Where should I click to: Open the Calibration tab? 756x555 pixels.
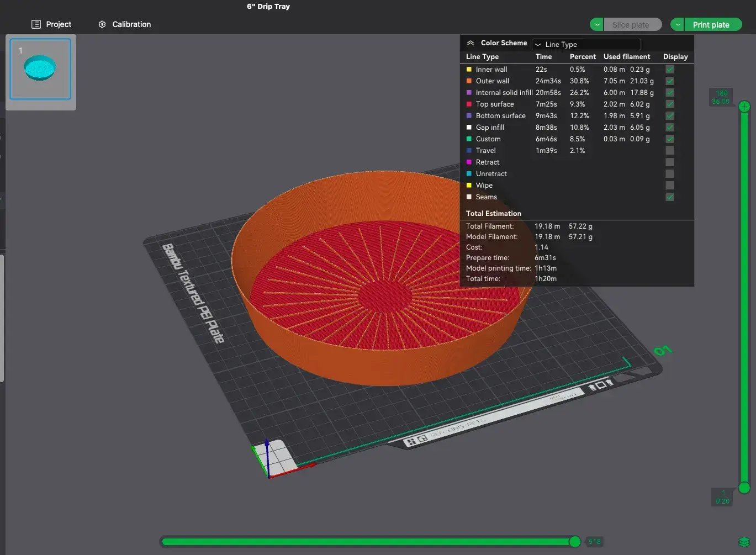(124, 24)
